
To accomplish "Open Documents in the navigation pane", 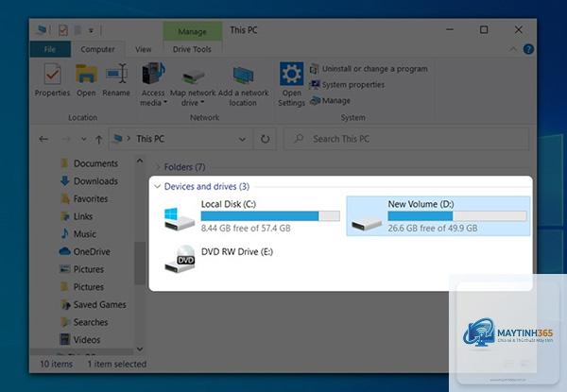I will [95, 163].
